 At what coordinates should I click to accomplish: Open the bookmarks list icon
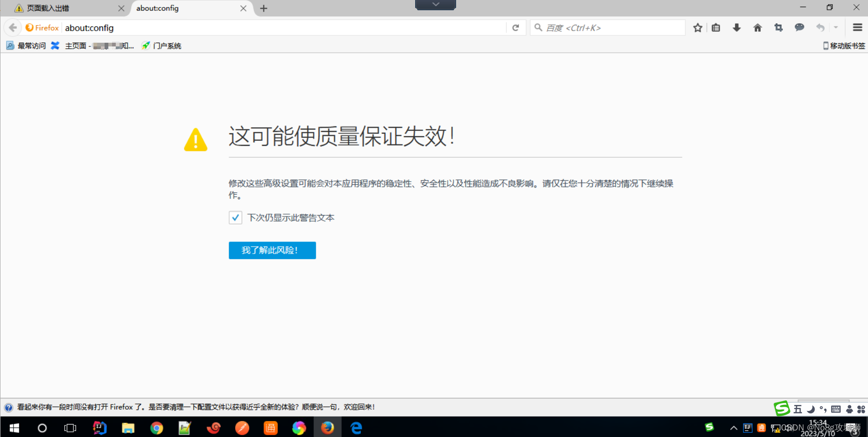(x=716, y=28)
